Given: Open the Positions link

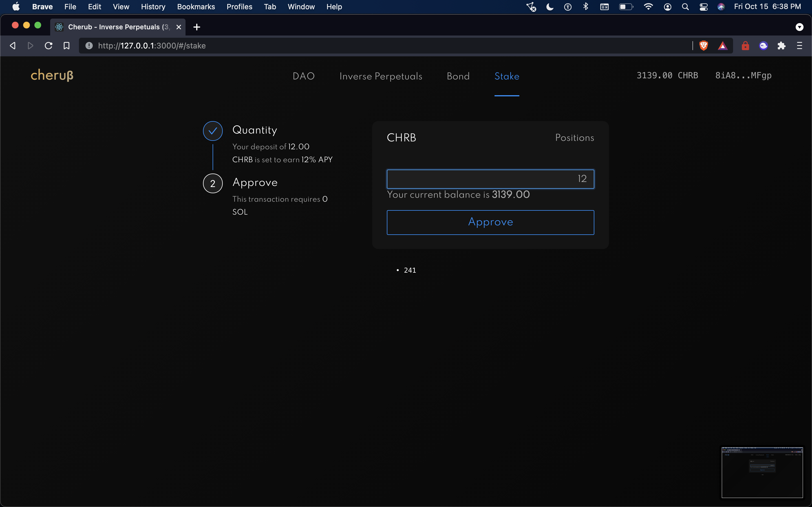Looking at the screenshot, I should point(574,138).
